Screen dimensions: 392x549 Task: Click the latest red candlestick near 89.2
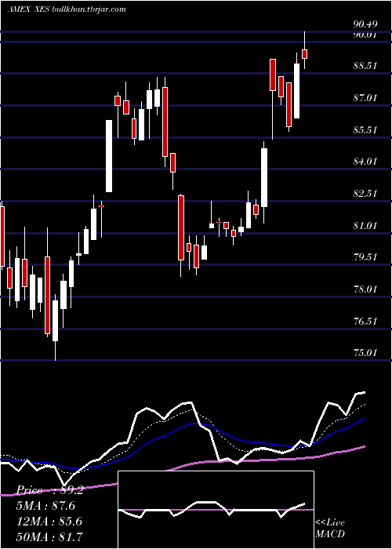pos(304,54)
